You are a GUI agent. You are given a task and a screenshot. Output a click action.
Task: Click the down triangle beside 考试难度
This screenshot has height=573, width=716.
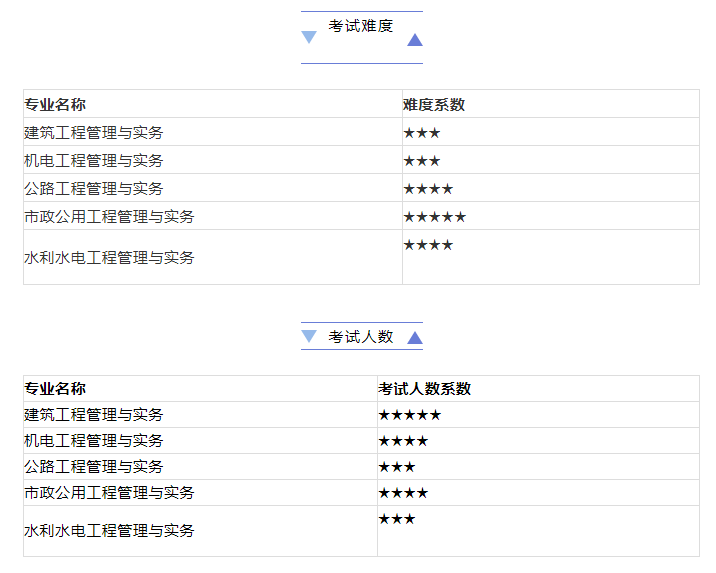309,37
